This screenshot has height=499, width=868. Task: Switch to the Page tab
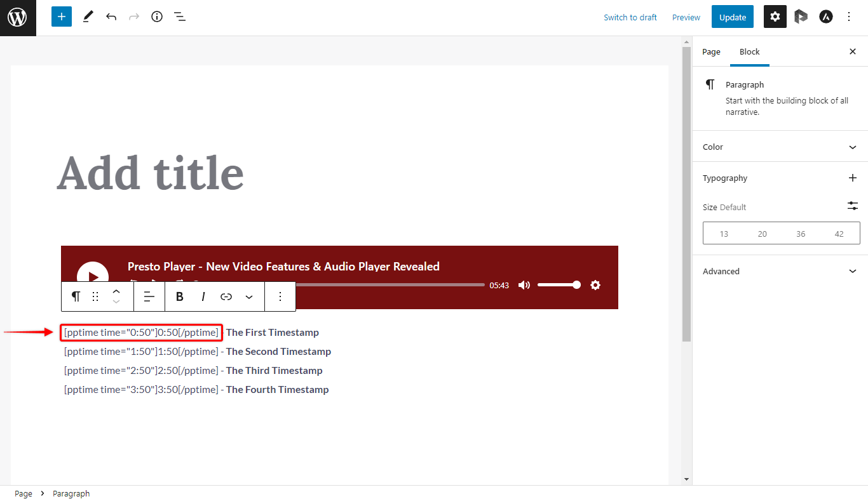(x=711, y=51)
